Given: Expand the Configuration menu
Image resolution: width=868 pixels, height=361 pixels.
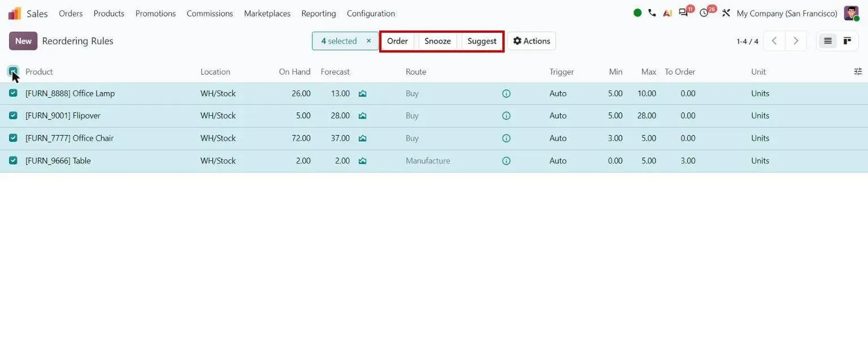Looking at the screenshot, I should (x=371, y=14).
